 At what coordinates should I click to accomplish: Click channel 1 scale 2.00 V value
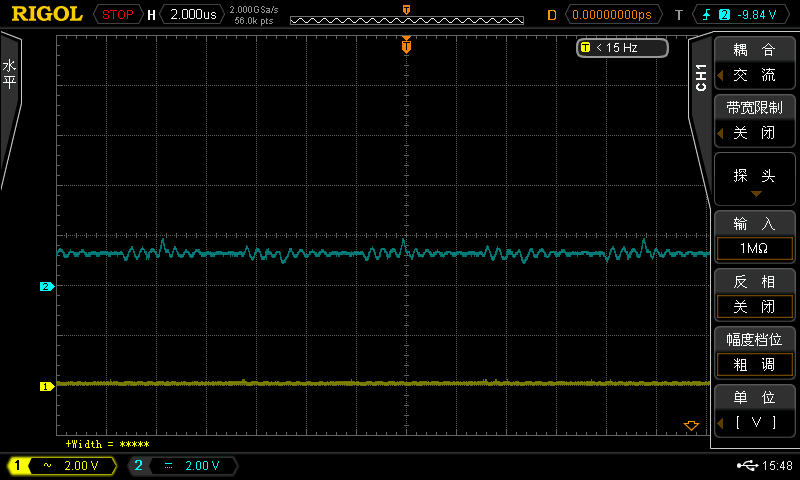81,465
